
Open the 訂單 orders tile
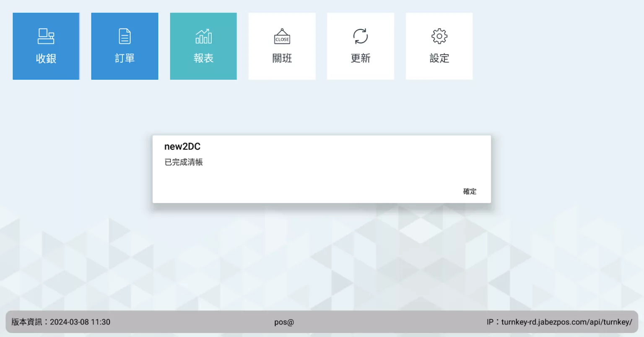pyautogui.click(x=125, y=46)
